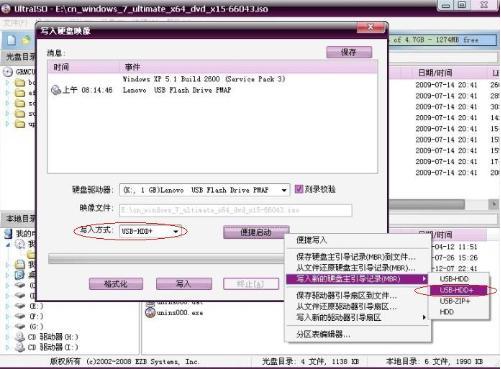Click the 保存 button in write dialog
This screenshot has height=369, width=501.
tap(349, 52)
